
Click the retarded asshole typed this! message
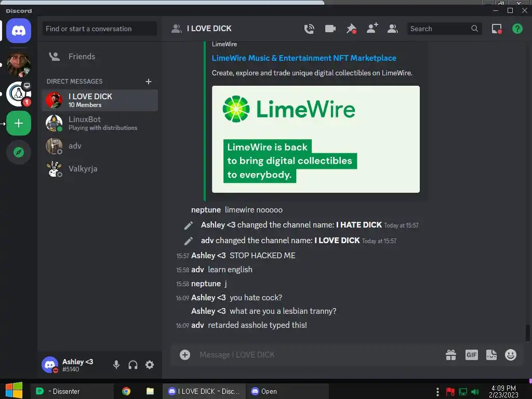point(258,325)
